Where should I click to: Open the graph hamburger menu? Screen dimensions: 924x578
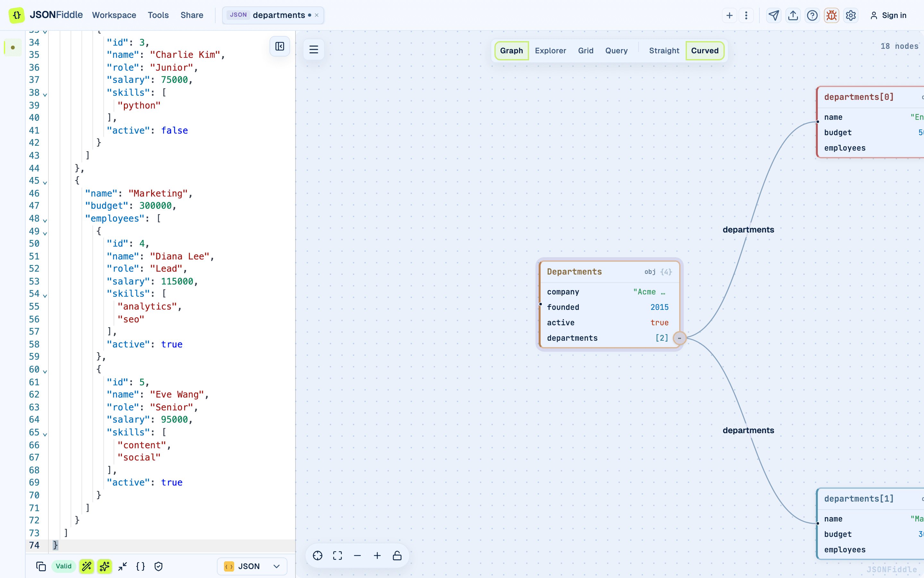[313, 49]
